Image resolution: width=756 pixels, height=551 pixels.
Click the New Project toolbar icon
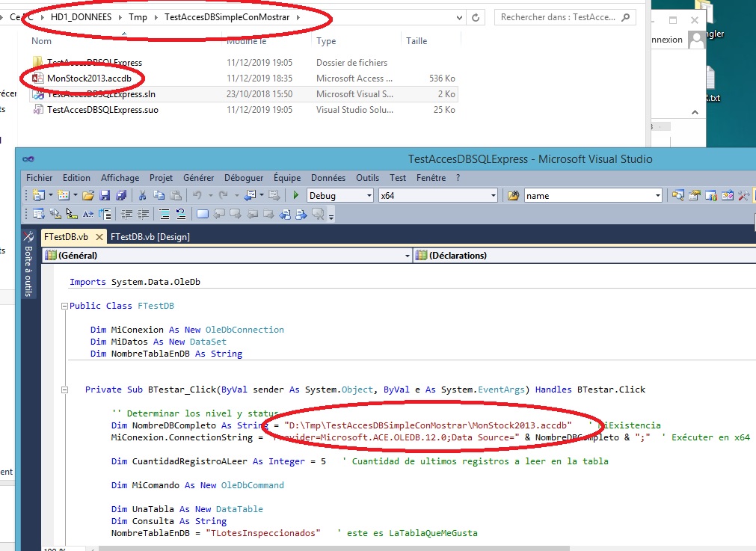tap(38, 195)
